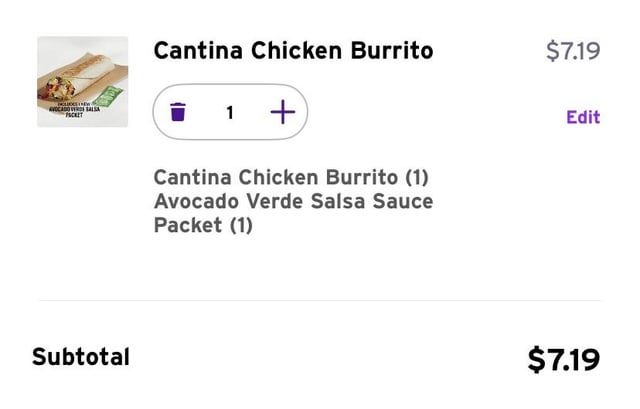The height and width of the screenshot is (409, 640).
Task: Click the bold subtotal amount $7.19
Action: (x=563, y=359)
